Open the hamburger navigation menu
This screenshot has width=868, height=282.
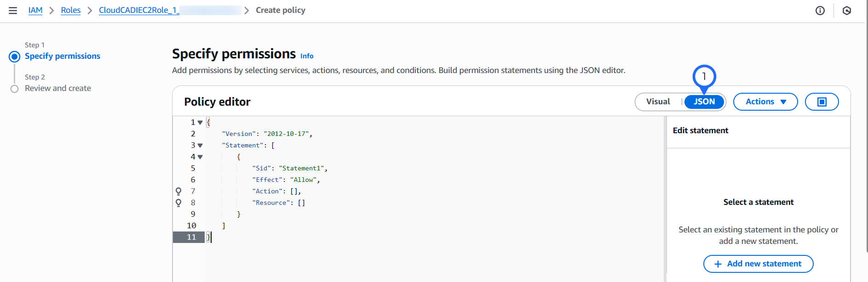13,11
